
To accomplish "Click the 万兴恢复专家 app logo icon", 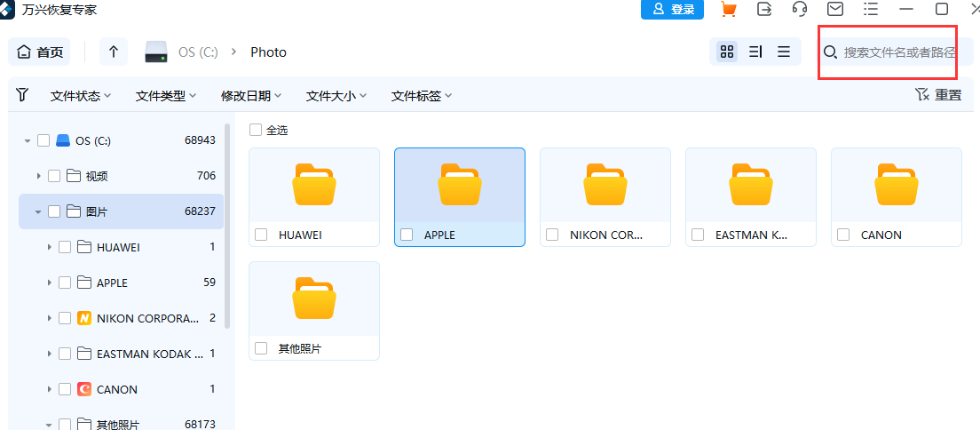I will pos(7,9).
